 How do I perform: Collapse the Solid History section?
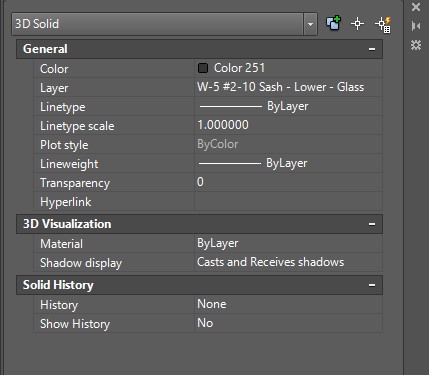(372, 285)
